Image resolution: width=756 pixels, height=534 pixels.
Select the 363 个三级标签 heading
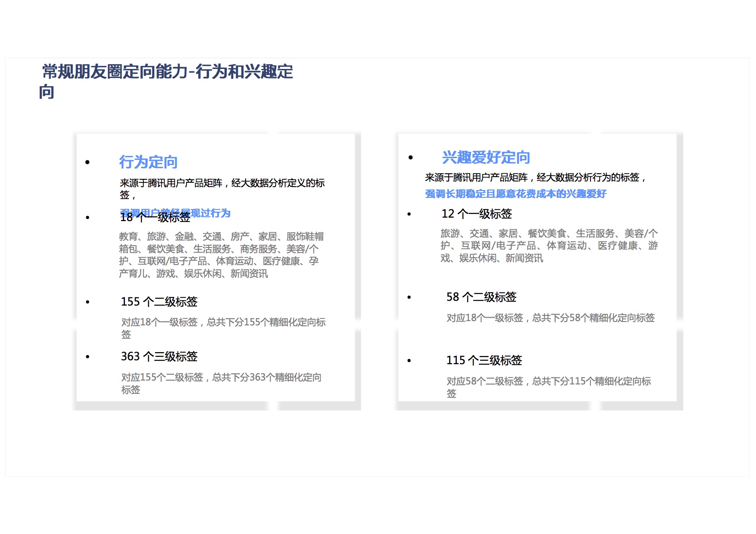click(159, 356)
